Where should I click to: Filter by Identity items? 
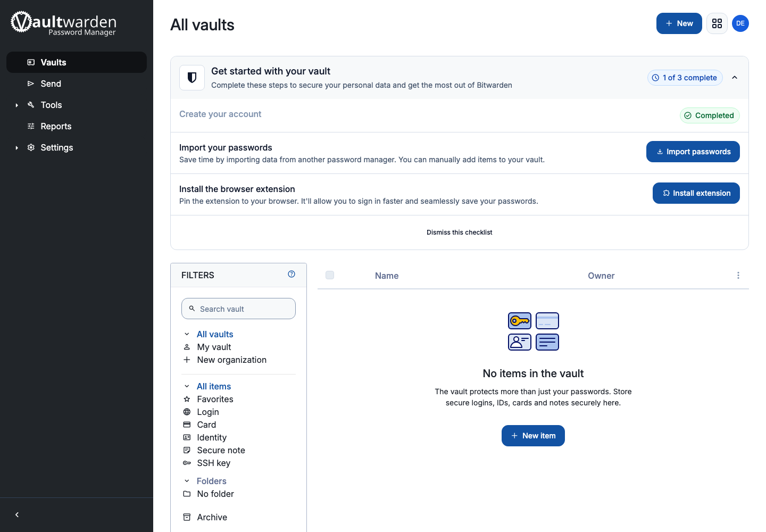pos(212,437)
